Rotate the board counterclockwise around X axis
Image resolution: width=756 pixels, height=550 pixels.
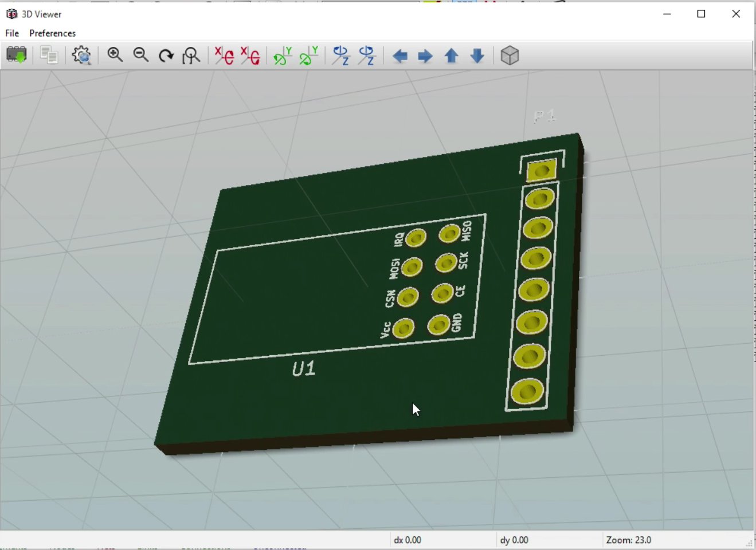(x=250, y=55)
